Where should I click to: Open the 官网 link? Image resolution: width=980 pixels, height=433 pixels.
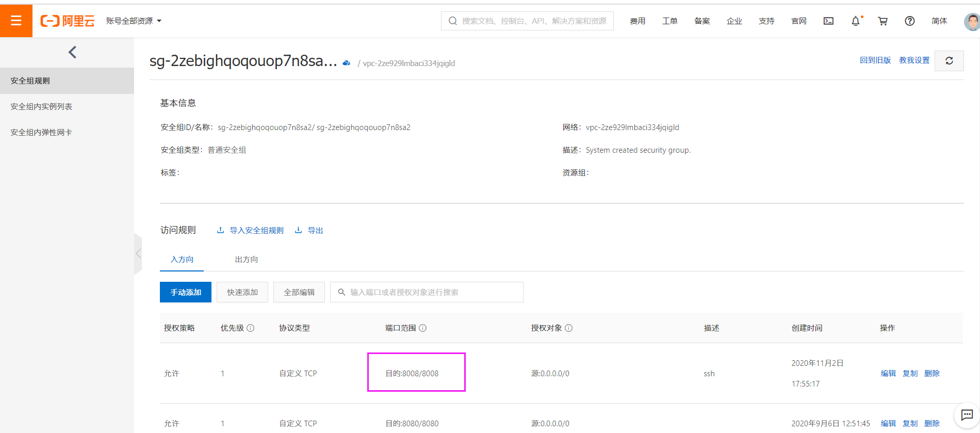coord(799,21)
